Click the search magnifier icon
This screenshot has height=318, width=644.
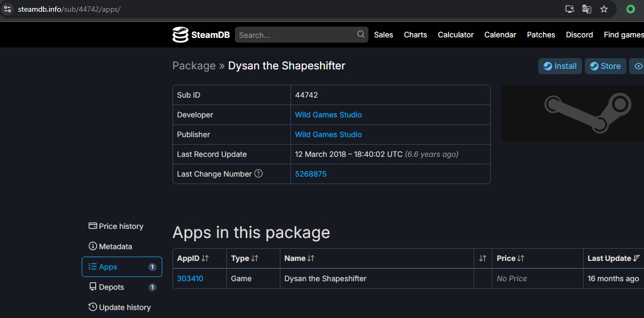pos(362,35)
